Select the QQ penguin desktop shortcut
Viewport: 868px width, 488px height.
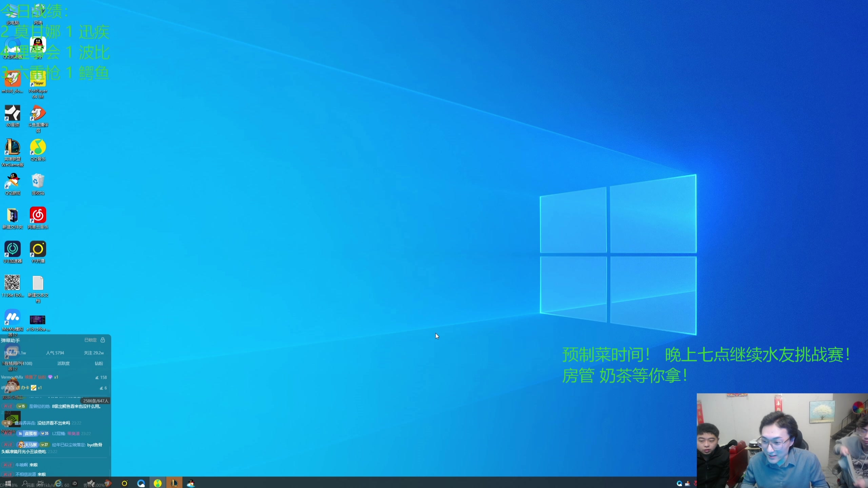point(38,48)
